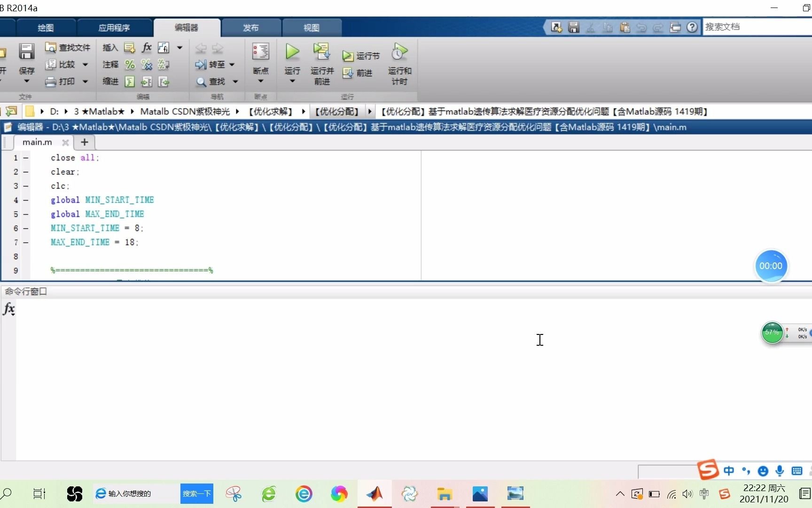Screen dimensions: 812x508
Task: Open Find Files (查找文件)
Action: click(67, 48)
